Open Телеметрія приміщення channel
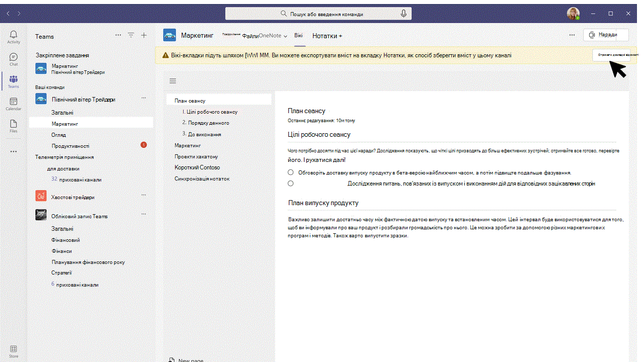 [64, 157]
